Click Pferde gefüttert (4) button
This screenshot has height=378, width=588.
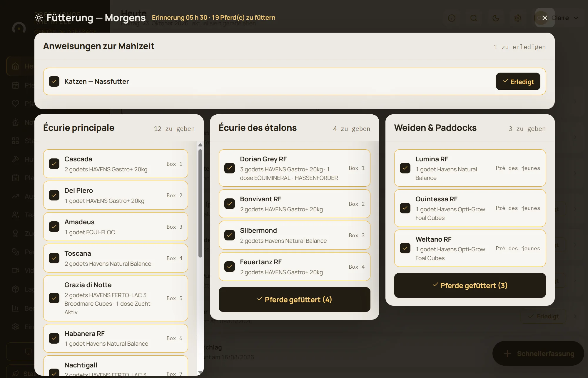point(294,300)
